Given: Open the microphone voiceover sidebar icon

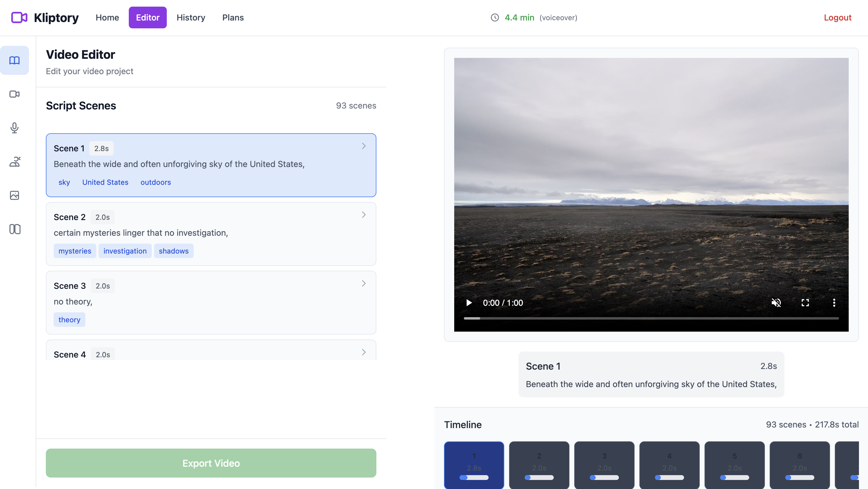Looking at the screenshot, I should pos(14,128).
